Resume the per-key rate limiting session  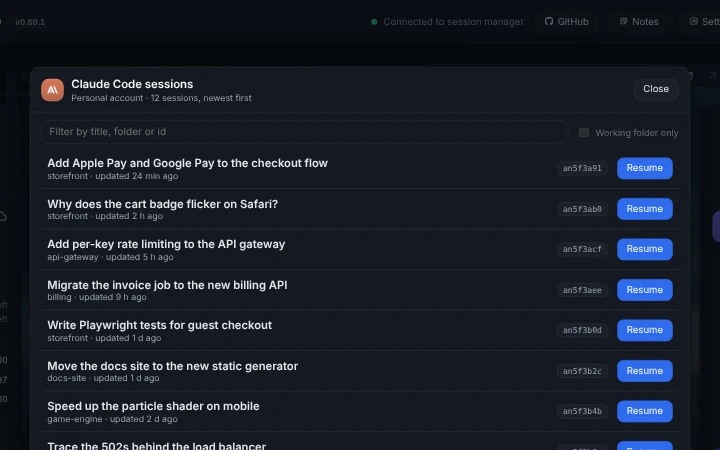tap(645, 249)
